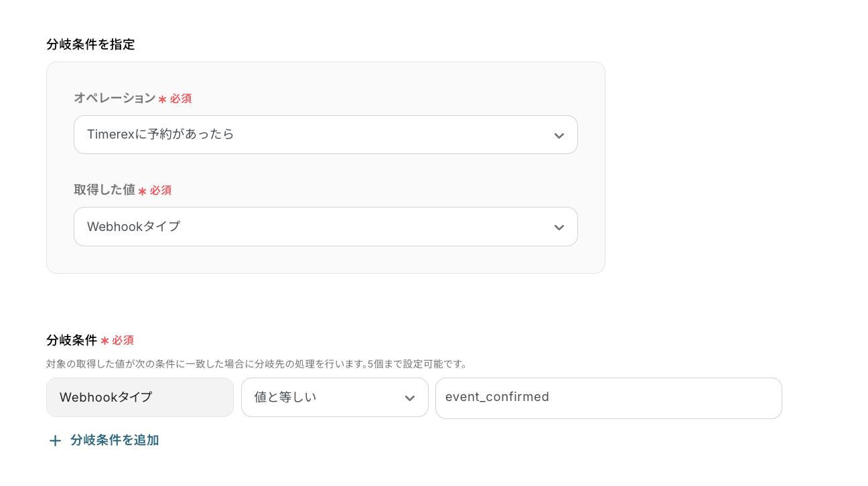Open the 取得した値 dropdown

tap(325, 227)
